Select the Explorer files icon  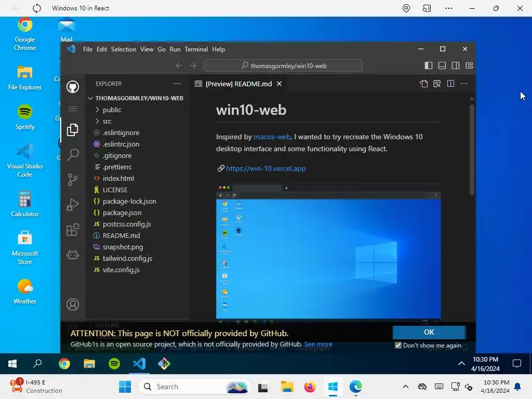(73, 130)
